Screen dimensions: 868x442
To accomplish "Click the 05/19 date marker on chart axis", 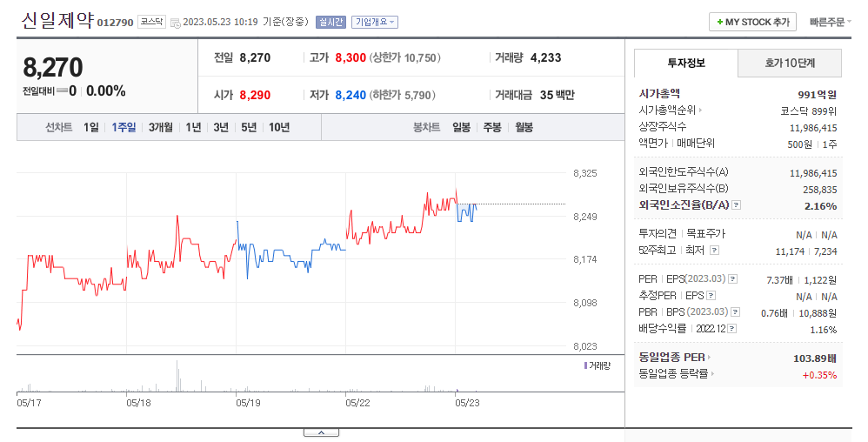I will coord(248,403).
